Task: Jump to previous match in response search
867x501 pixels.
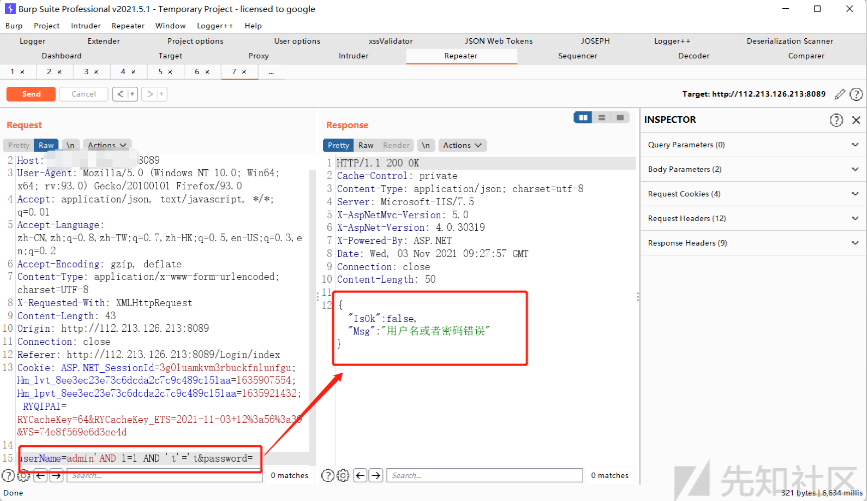Action: tap(360, 476)
